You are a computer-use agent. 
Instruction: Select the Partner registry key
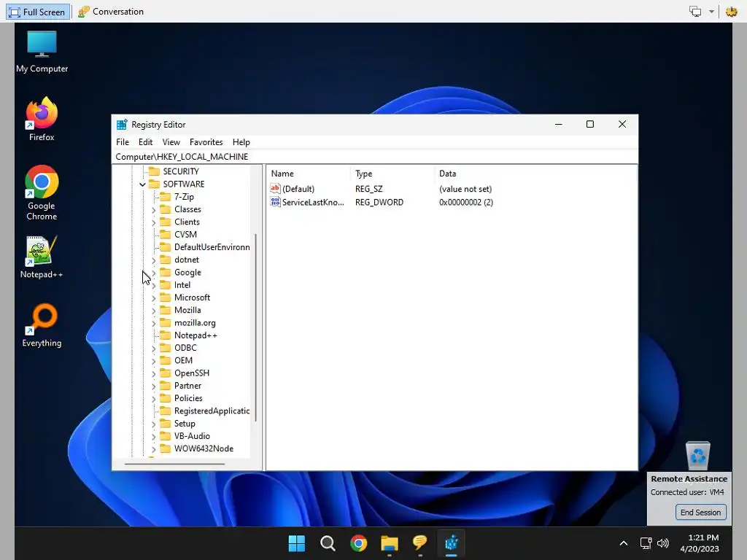tap(187, 386)
